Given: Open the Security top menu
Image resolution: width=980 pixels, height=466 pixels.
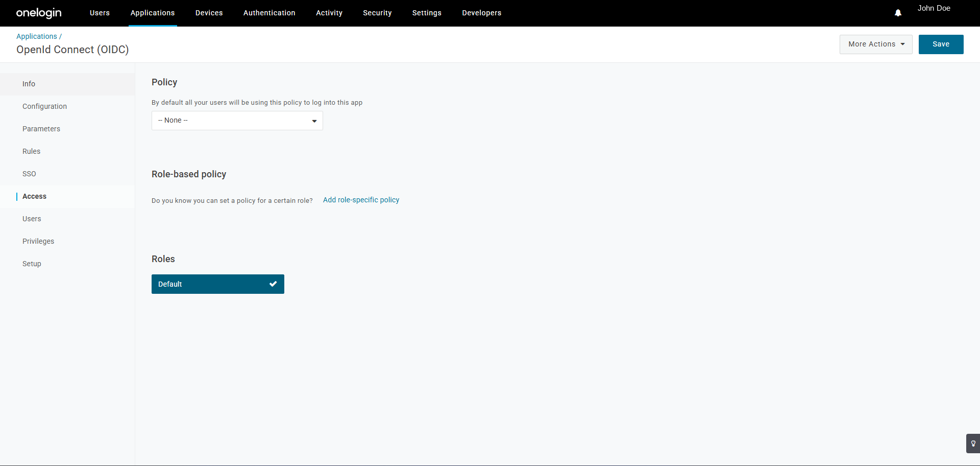Looking at the screenshot, I should coord(377,13).
